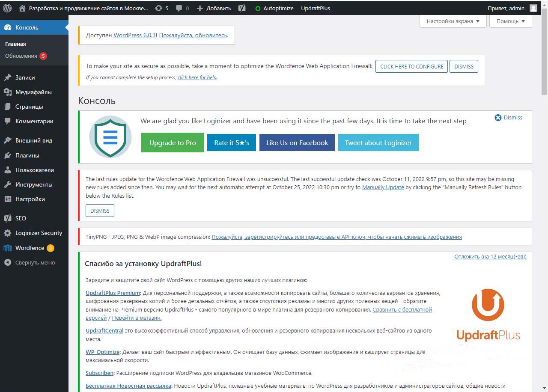Viewport: 548px width, 392px height.
Task: Expand the Помощь dropdown panel
Action: (510, 21)
